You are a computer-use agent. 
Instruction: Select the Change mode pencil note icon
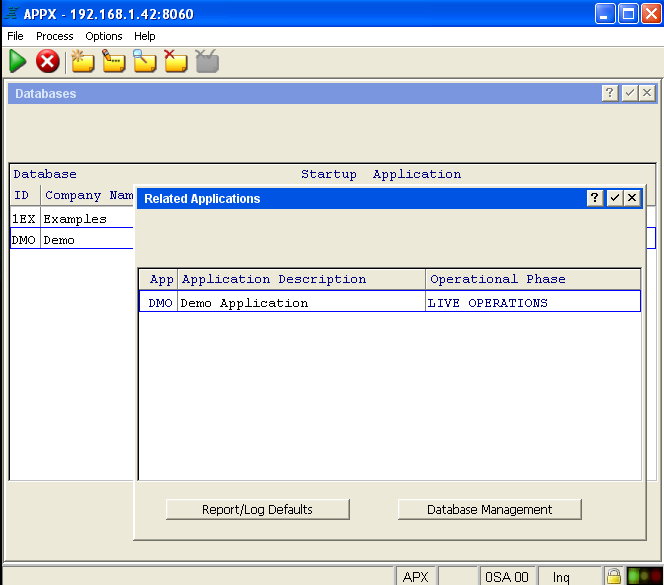click(x=113, y=61)
